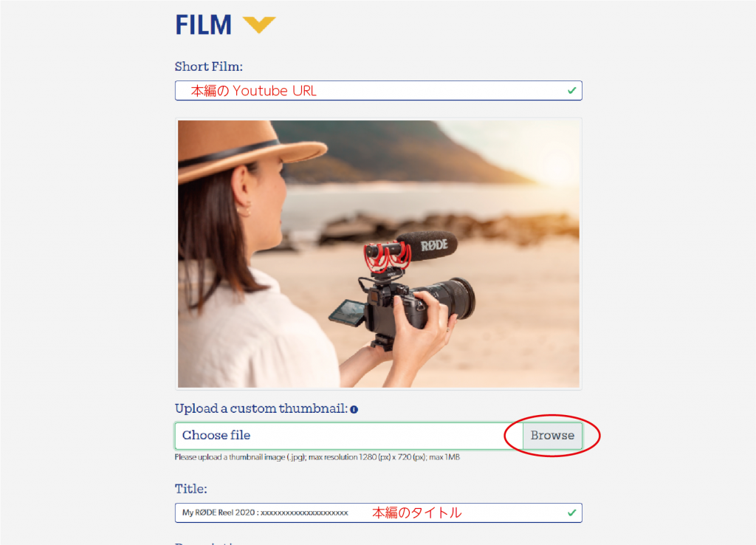756x545 pixels.
Task: Click the 'Upload a custom thumbnail:' label
Action: coord(261,408)
